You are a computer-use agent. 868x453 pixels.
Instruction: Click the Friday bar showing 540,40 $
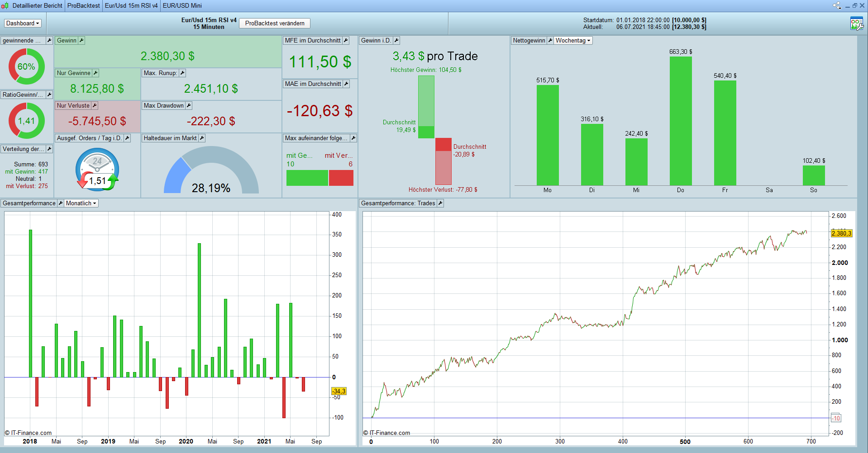click(725, 133)
